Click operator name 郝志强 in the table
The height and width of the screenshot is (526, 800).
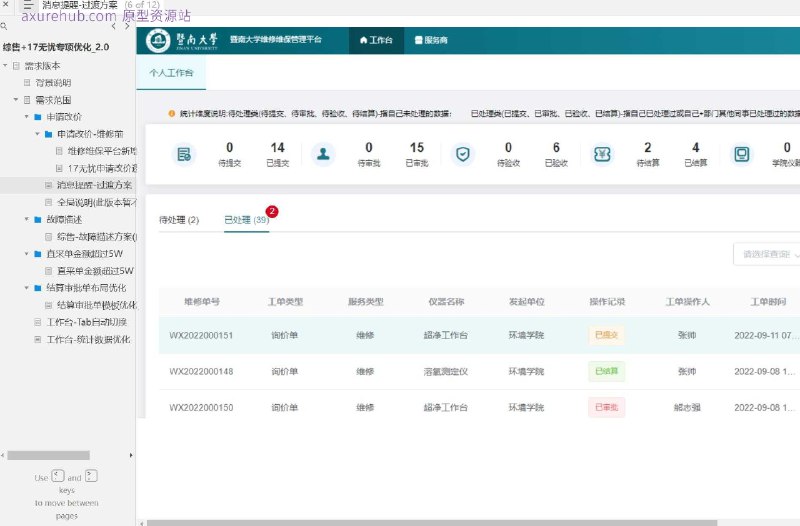(687, 408)
